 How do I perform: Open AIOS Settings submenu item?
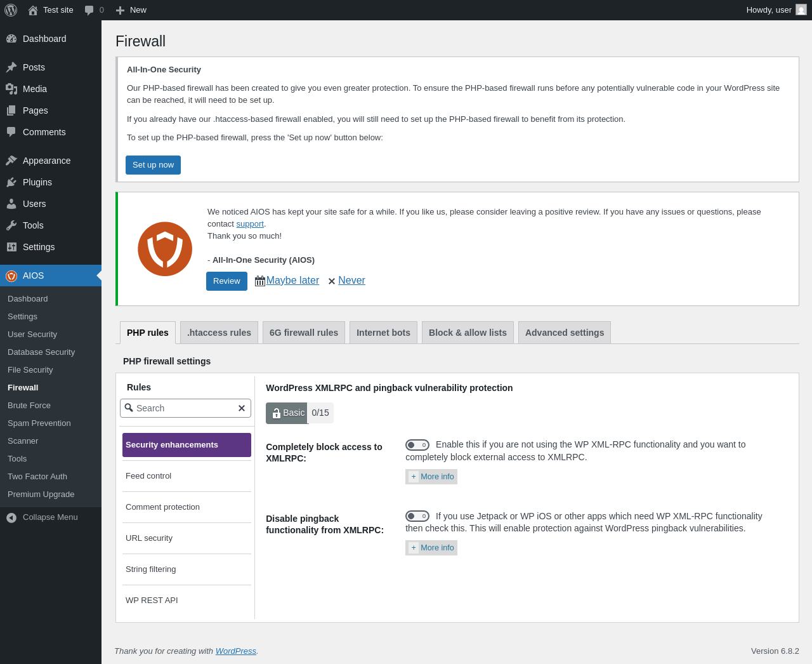(51, 317)
